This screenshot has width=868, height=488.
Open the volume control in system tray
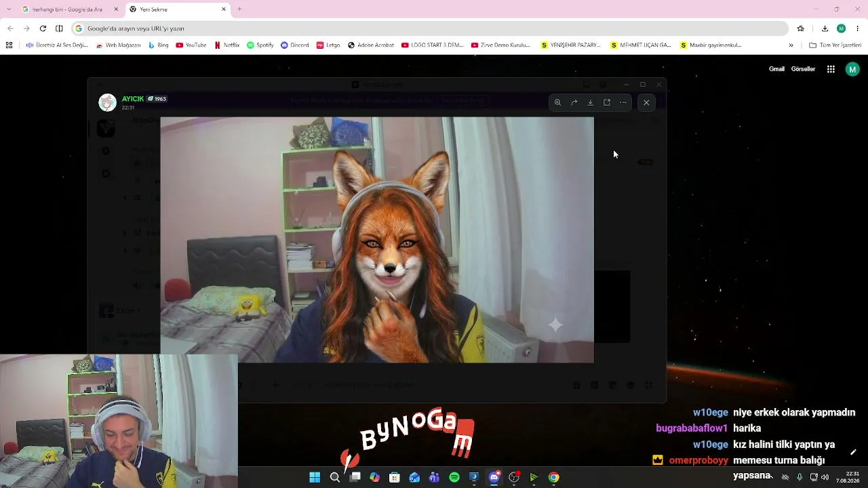tap(825, 477)
